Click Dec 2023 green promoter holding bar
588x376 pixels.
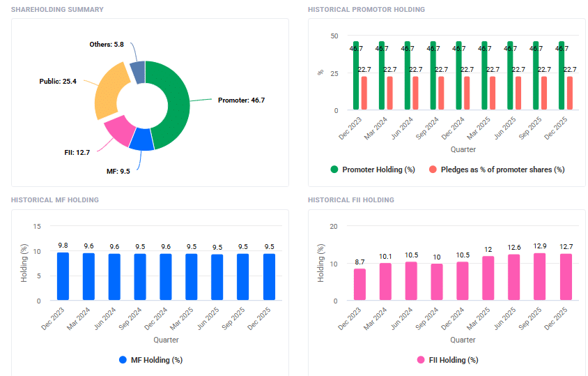pyautogui.click(x=356, y=75)
